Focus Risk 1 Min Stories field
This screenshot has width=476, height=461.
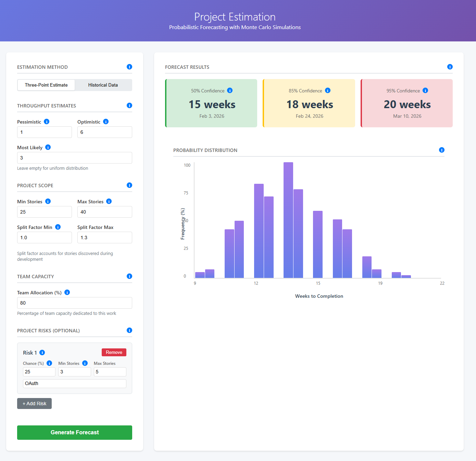75,372
